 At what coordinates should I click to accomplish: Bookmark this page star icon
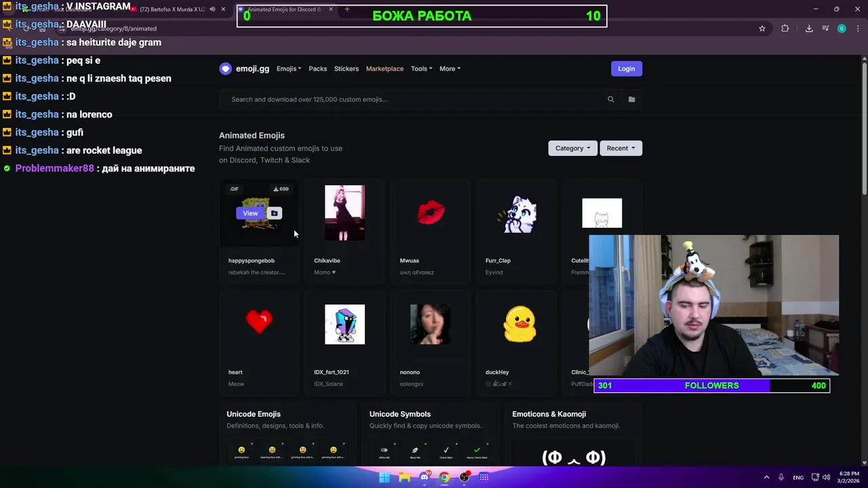[762, 28]
